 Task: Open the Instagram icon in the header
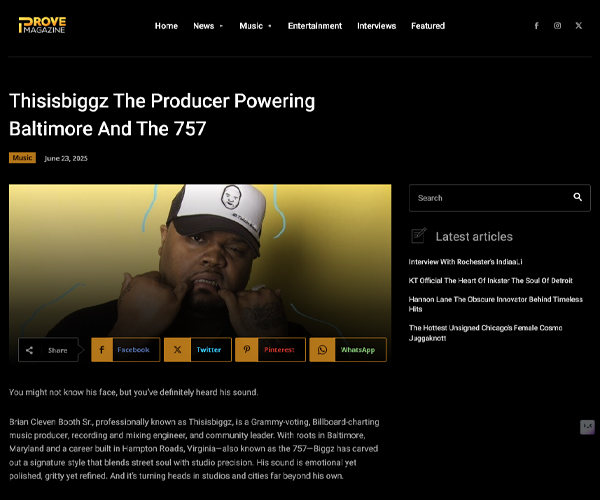point(558,26)
